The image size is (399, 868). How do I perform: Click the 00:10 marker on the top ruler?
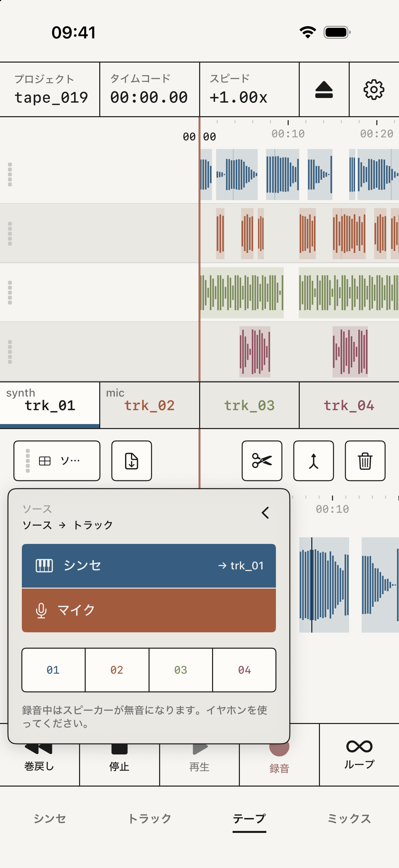288,134
